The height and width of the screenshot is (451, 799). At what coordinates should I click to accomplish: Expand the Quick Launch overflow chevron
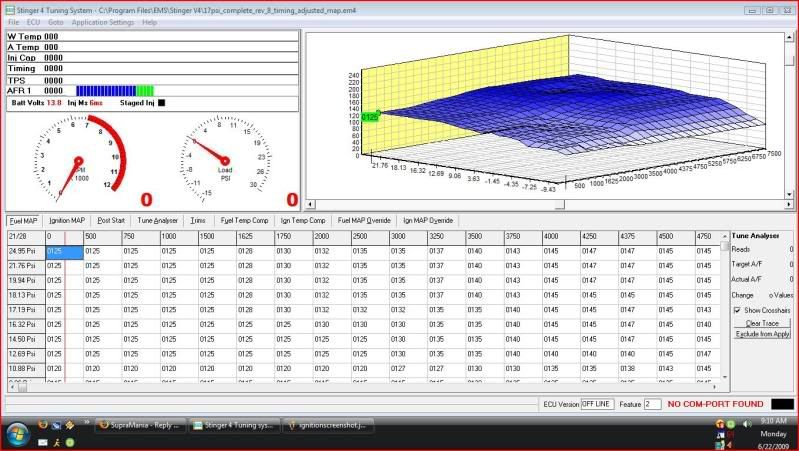87,422
